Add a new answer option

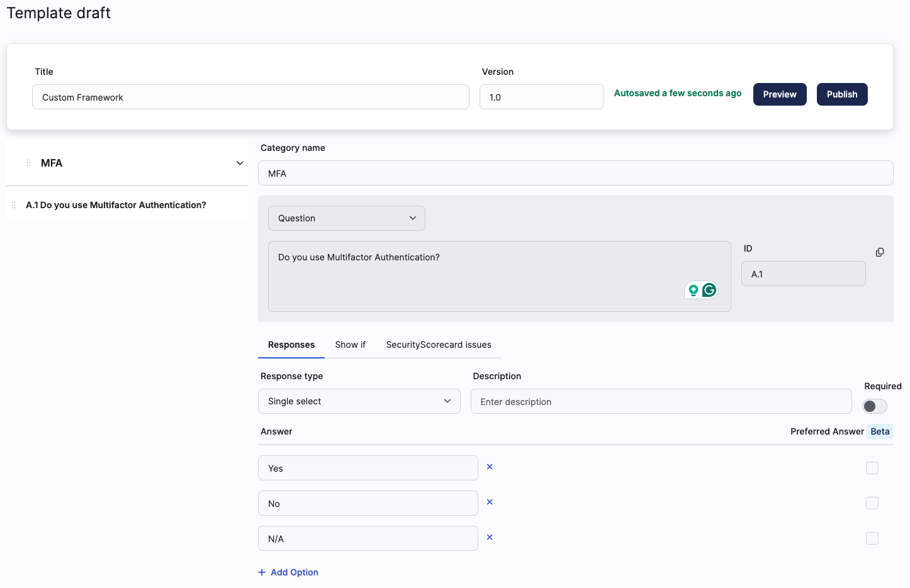tap(288, 572)
